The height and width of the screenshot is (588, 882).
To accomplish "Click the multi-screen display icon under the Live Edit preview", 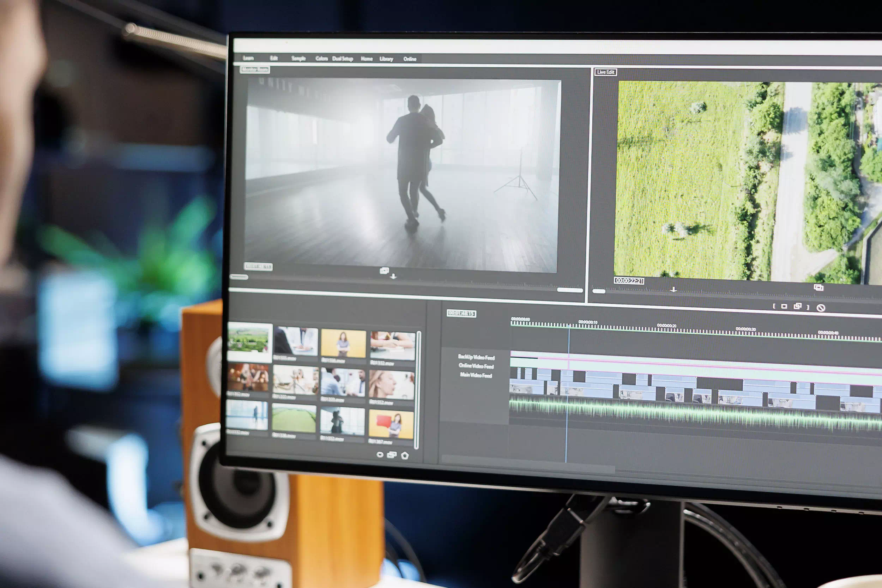I will click(818, 288).
